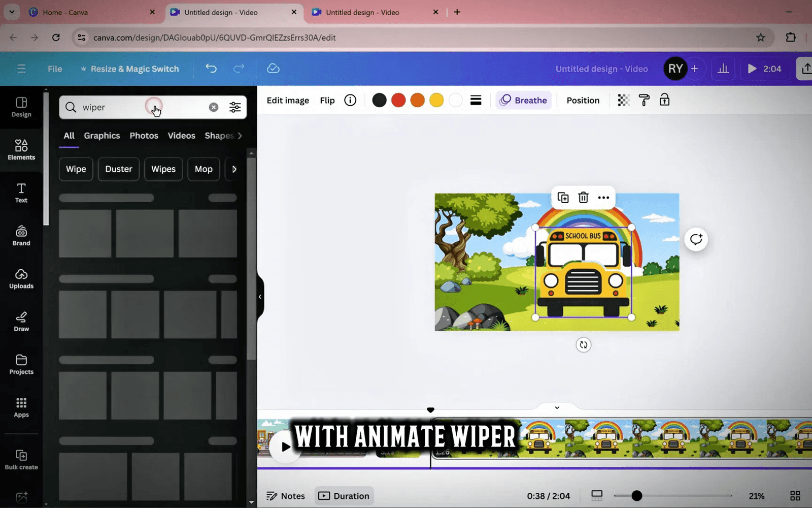Switch to the Shapes tab
Image resolution: width=812 pixels, height=508 pixels.
(x=219, y=136)
